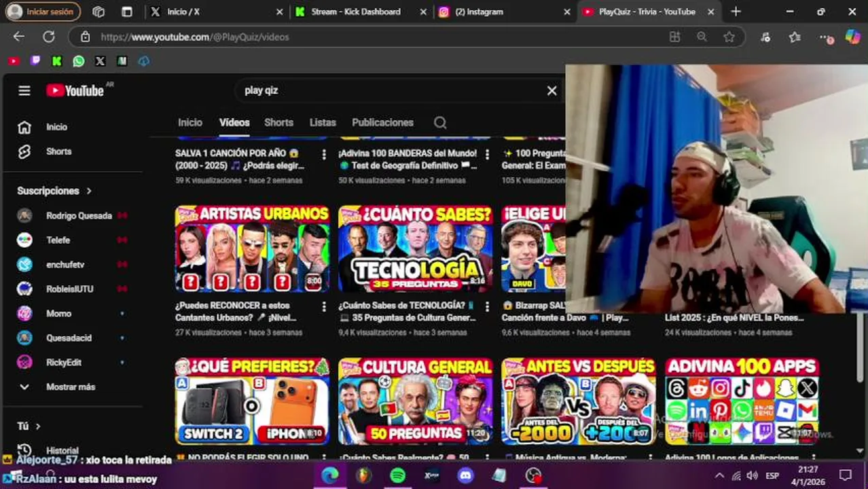Open the channel Shorts tab
The image size is (868, 489).
278,122
